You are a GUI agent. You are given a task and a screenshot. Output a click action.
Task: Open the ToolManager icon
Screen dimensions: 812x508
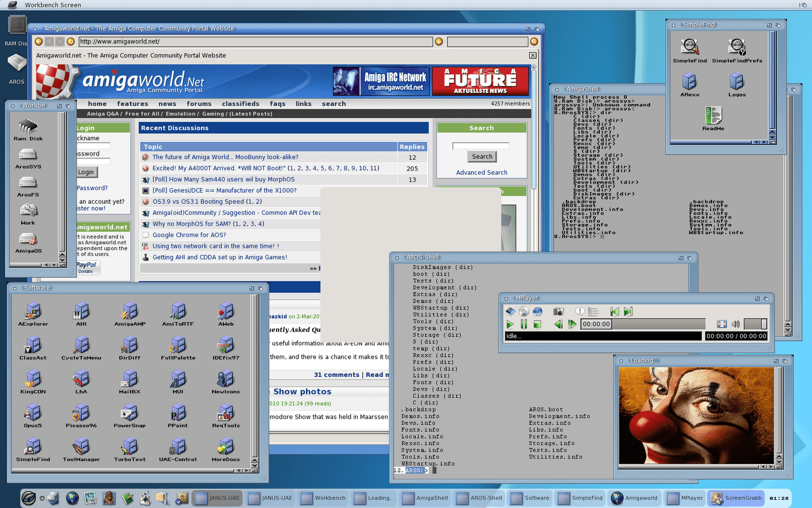click(81, 450)
